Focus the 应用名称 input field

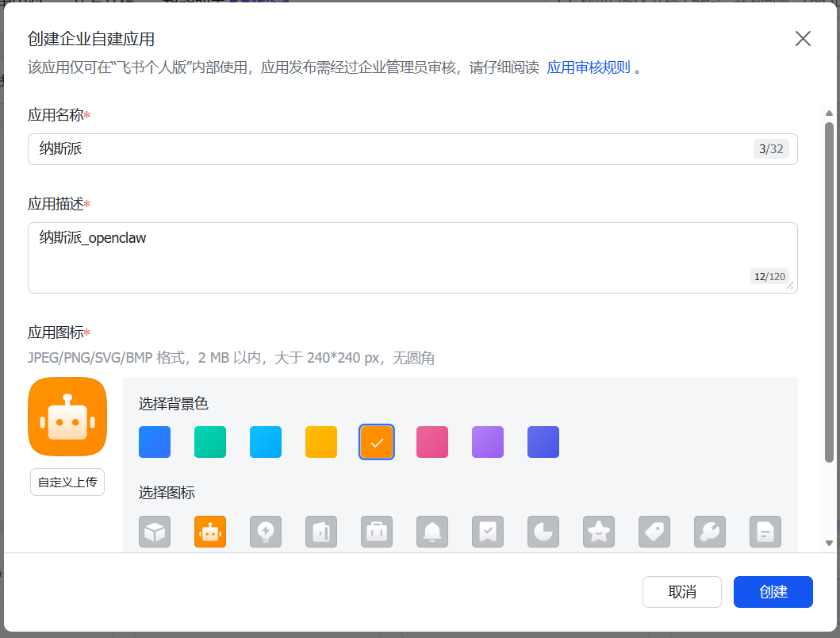point(389,149)
